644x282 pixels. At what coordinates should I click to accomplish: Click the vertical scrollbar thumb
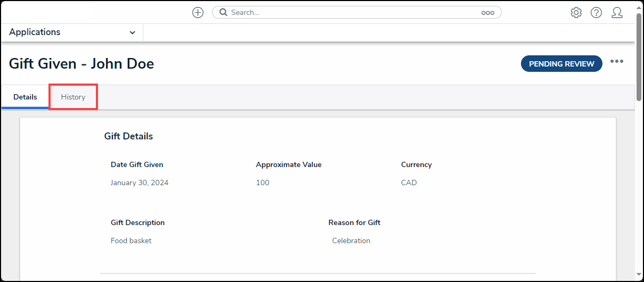[x=639, y=56]
